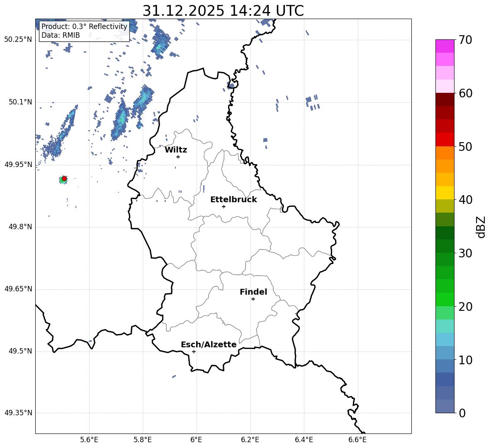
Task: Click the 50.25°N latitude label
Action: pos(18,40)
